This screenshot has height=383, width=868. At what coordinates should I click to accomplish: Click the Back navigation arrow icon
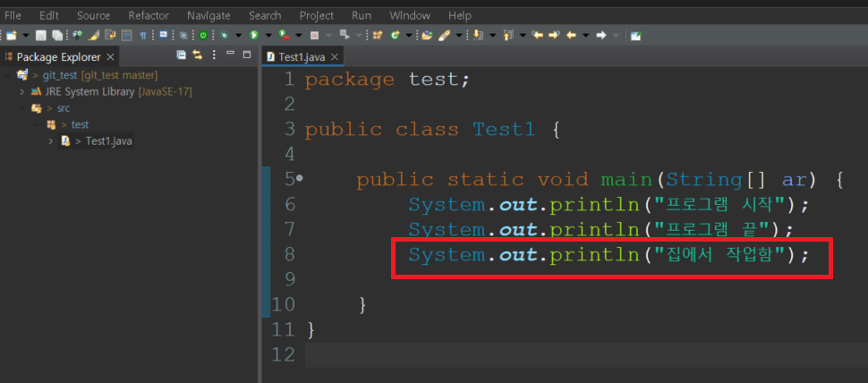pos(571,36)
